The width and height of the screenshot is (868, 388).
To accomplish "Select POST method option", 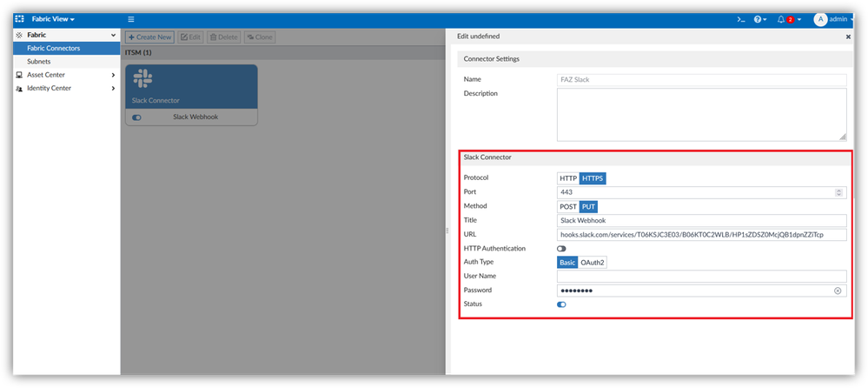I will (568, 206).
